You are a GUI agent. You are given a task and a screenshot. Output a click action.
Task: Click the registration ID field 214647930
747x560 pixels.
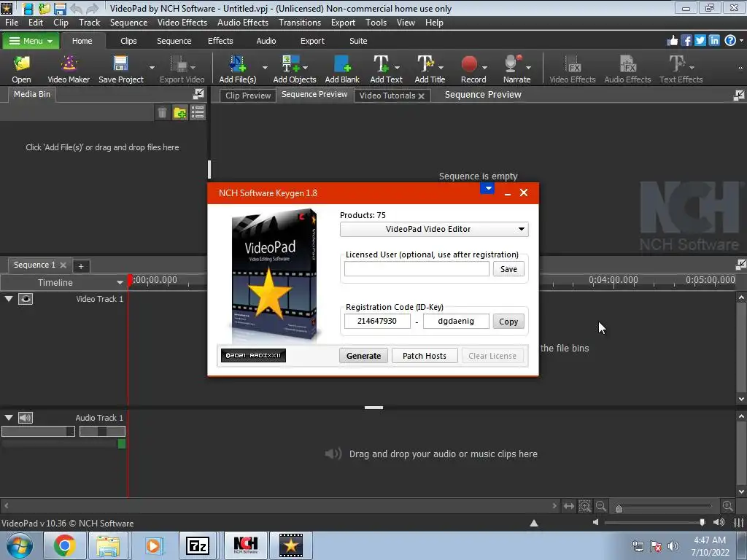(377, 321)
